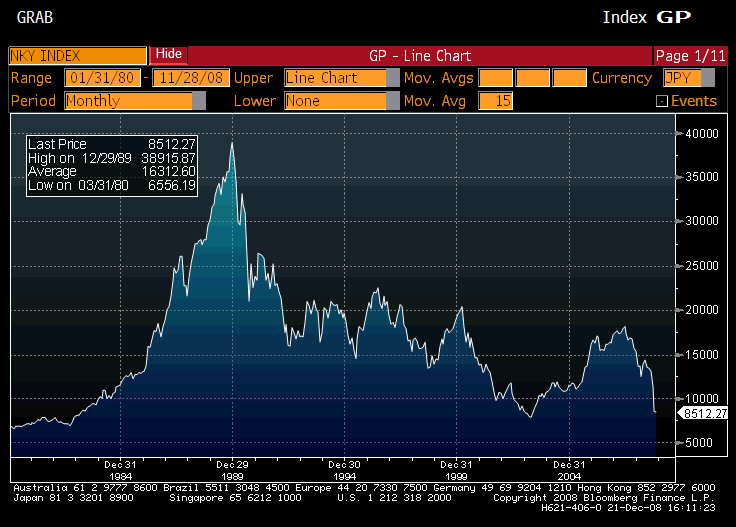Screen dimensions: 736x527
Task: Click the second Mov. Avgs input box
Action: (x=533, y=78)
